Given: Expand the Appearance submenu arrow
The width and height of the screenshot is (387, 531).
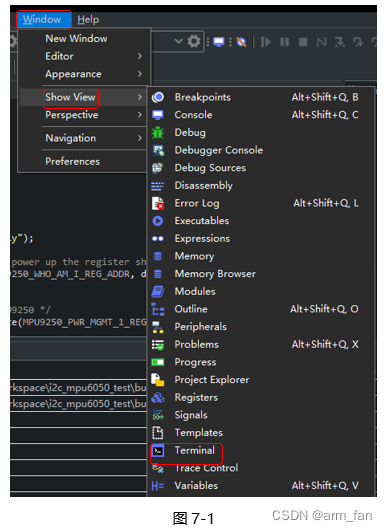Looking at the screenshot, I should point(139,74).
